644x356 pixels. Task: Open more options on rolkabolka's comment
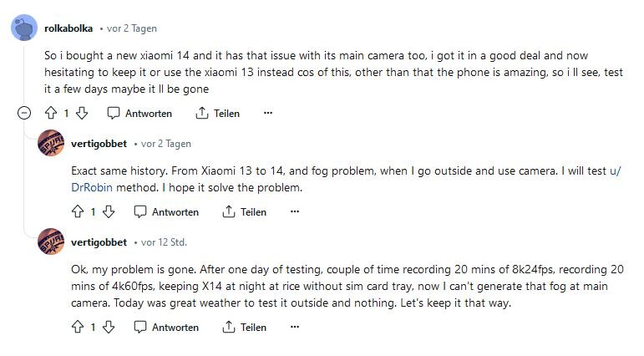(267, 113)
